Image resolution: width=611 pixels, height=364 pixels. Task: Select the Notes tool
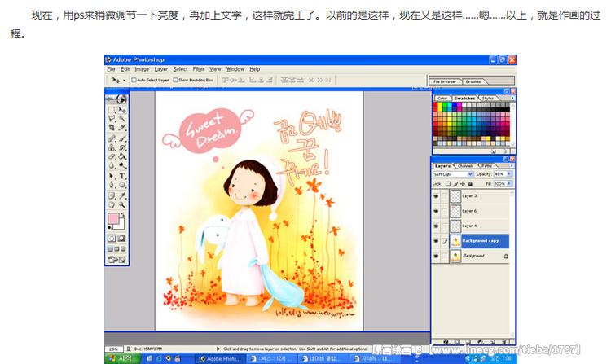point(112,195)
